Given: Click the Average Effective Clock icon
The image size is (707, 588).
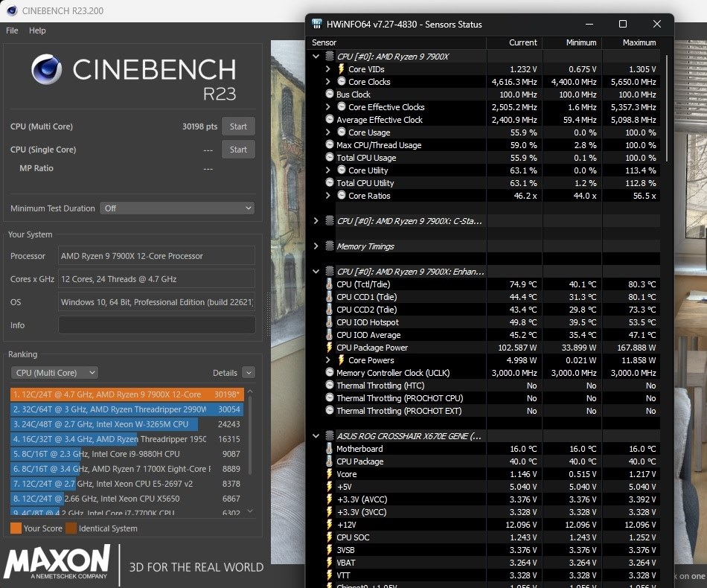Looking at the screenshot, I should click(330, 119).
